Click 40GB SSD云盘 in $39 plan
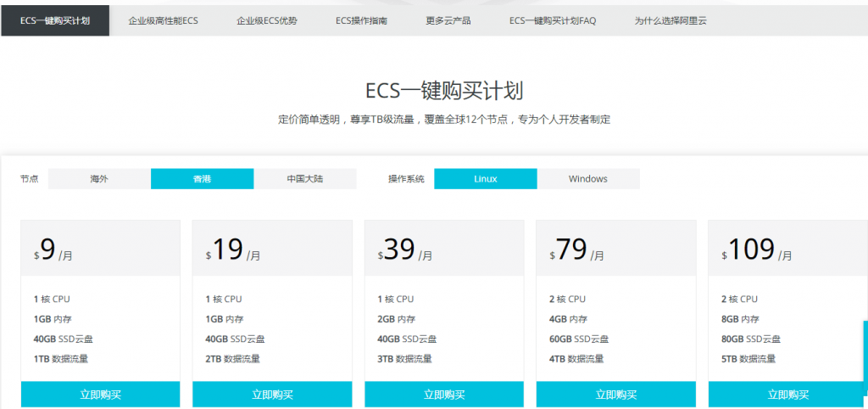This screenshot has height=409, width=868. 407,339
